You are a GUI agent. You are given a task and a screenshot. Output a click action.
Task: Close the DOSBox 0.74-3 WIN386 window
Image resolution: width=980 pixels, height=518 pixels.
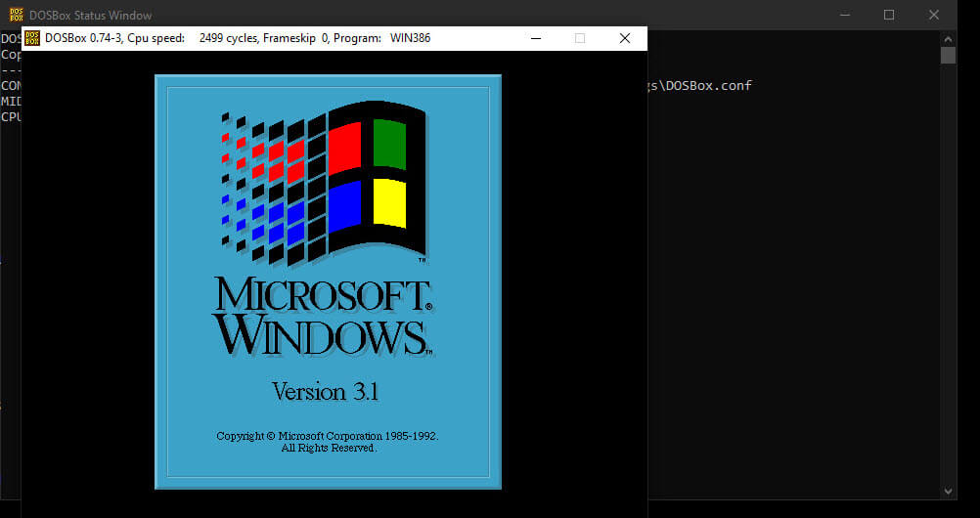tap(624, 38)
